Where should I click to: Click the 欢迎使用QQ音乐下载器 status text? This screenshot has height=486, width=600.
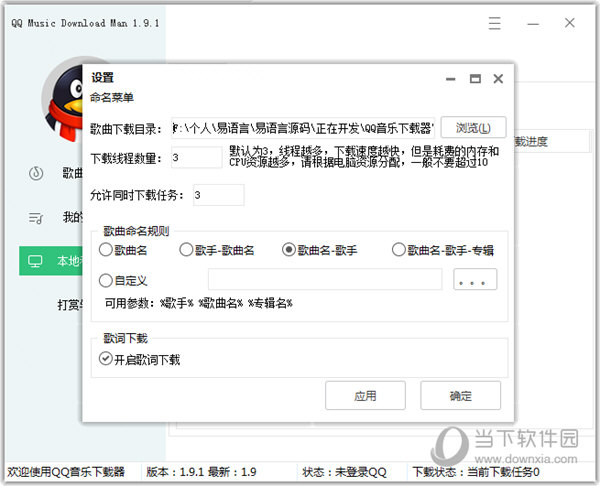(66, 472)
